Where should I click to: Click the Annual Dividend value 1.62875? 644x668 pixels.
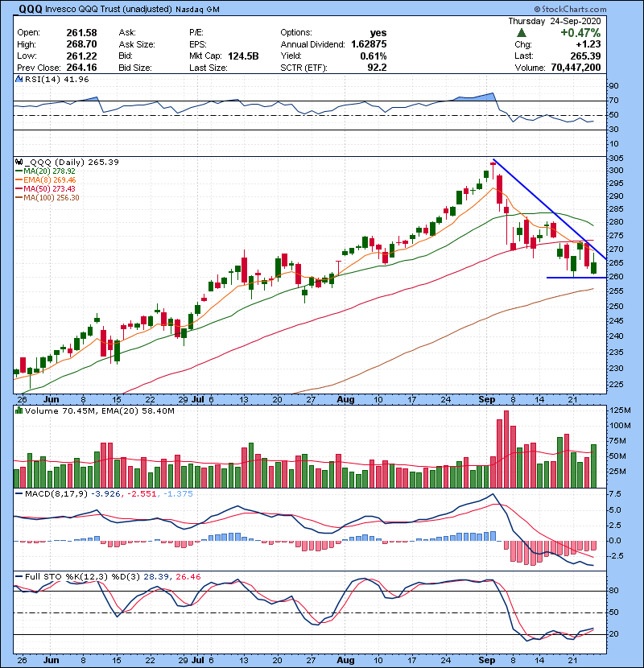[x=369, y=44]
